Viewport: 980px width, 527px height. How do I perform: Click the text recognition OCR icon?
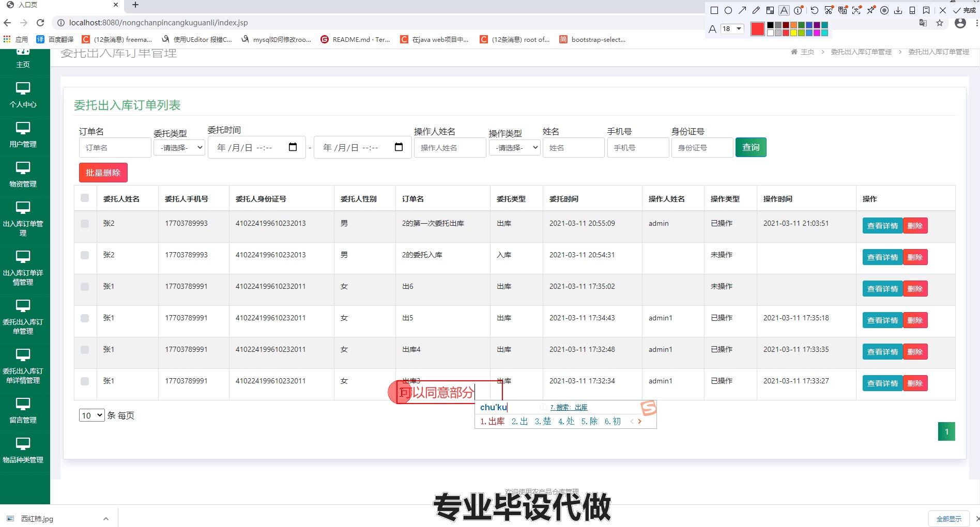pyautogui.click(x=856, y=10)
